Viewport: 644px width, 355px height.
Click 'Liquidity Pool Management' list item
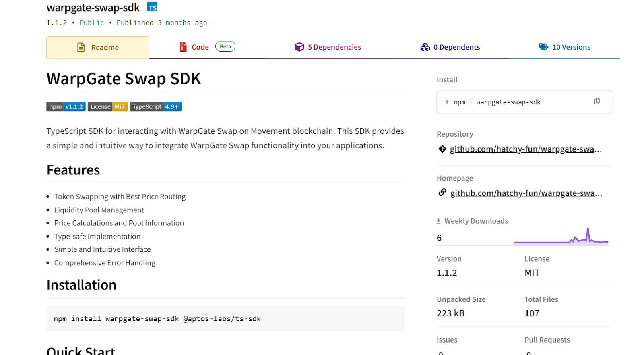pyautogui.click(x=99, y=210)
